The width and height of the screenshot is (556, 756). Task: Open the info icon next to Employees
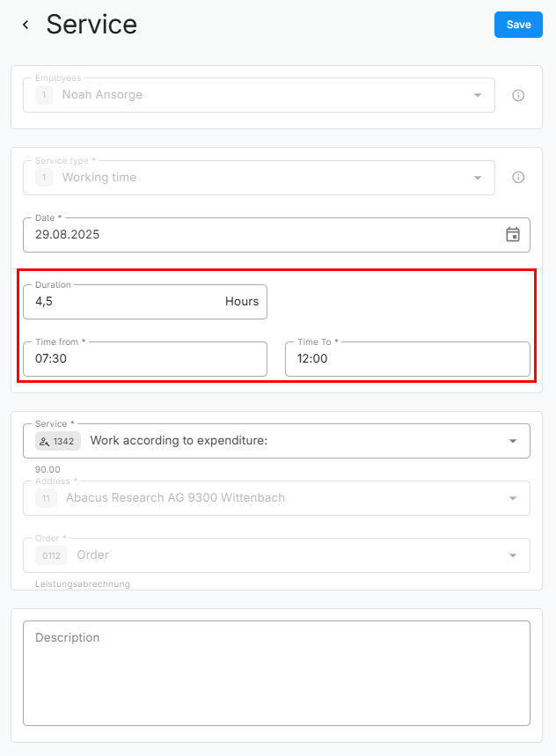[x=518, y=95]
